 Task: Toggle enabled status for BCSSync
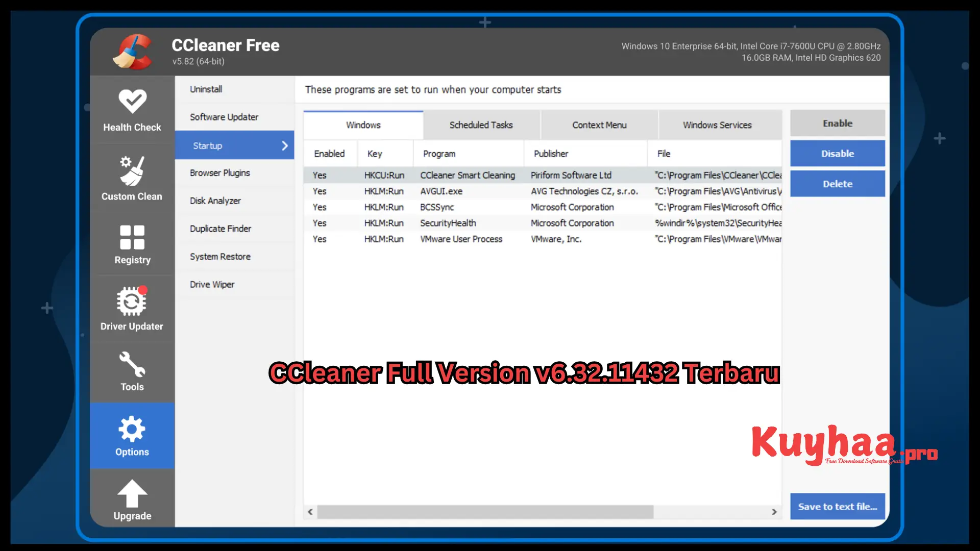coord(320,207)
